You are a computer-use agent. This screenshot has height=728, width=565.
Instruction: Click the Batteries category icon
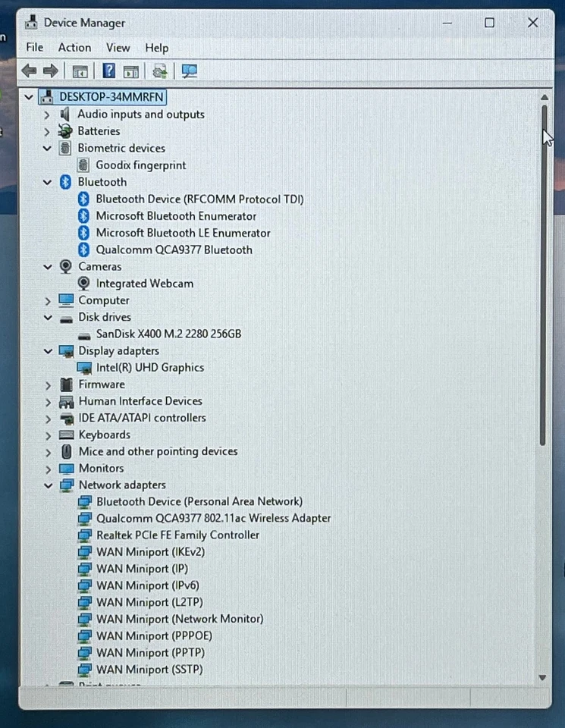tap(65, 131)
